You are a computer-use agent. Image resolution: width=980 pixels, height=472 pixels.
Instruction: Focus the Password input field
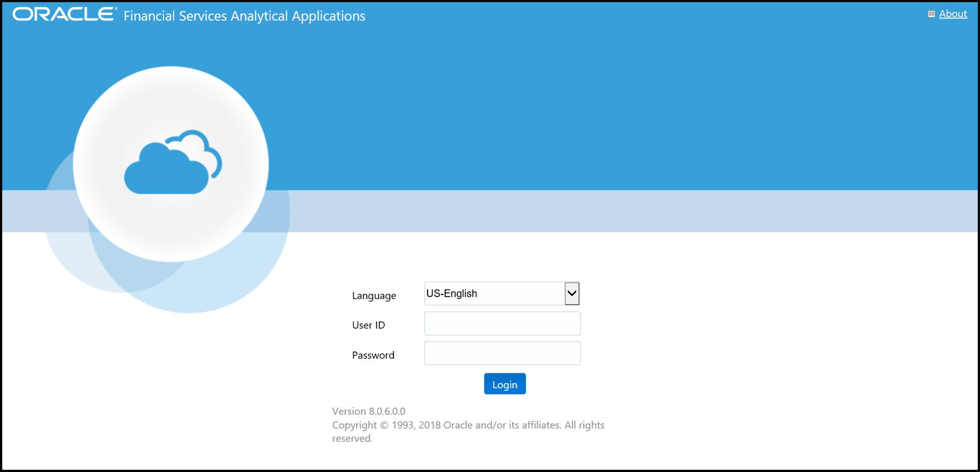502,353
